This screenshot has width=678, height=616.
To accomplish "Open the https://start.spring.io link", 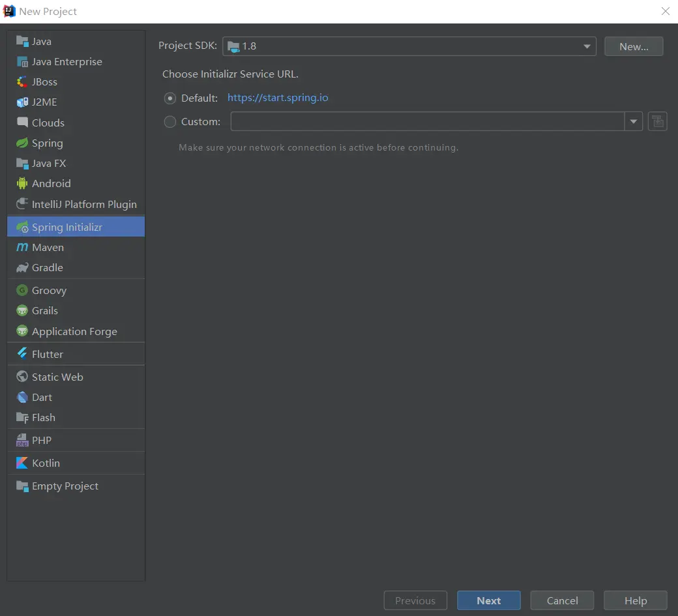I will (x=278, y=98).
